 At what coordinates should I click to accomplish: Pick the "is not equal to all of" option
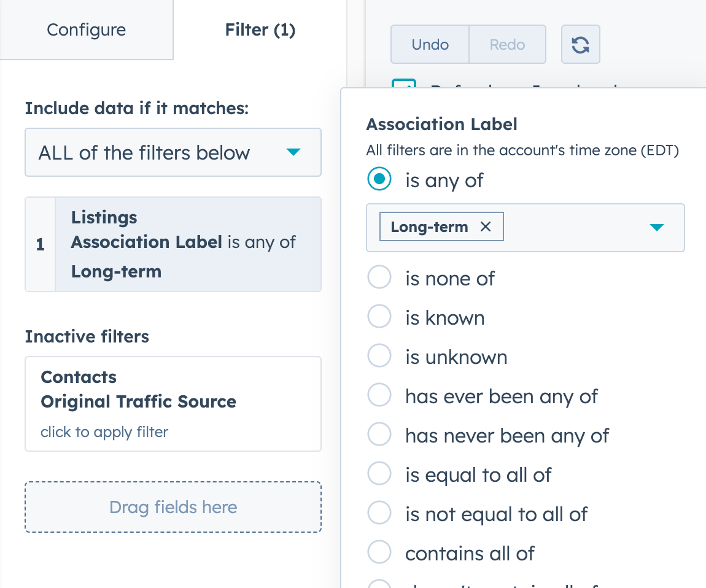coord(379,513)
